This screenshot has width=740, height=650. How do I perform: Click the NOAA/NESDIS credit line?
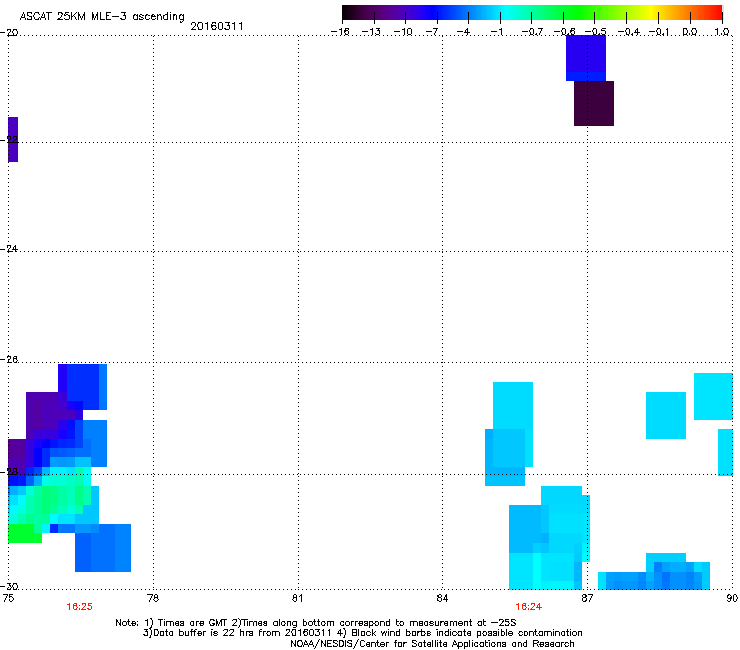coord(432,644)
